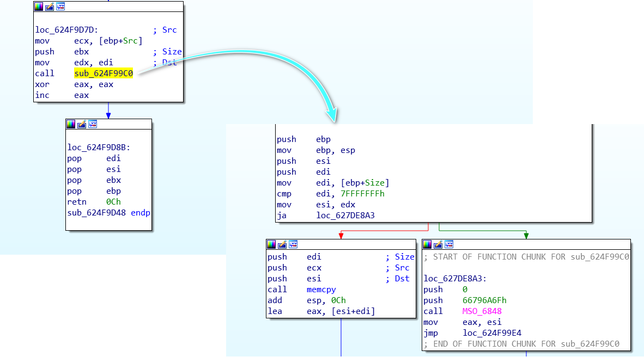The width and height of the screenshot is (644, 357).
Task: Click pencil edit icon on loc_624F9D8B block
Action: coord(82,124)
